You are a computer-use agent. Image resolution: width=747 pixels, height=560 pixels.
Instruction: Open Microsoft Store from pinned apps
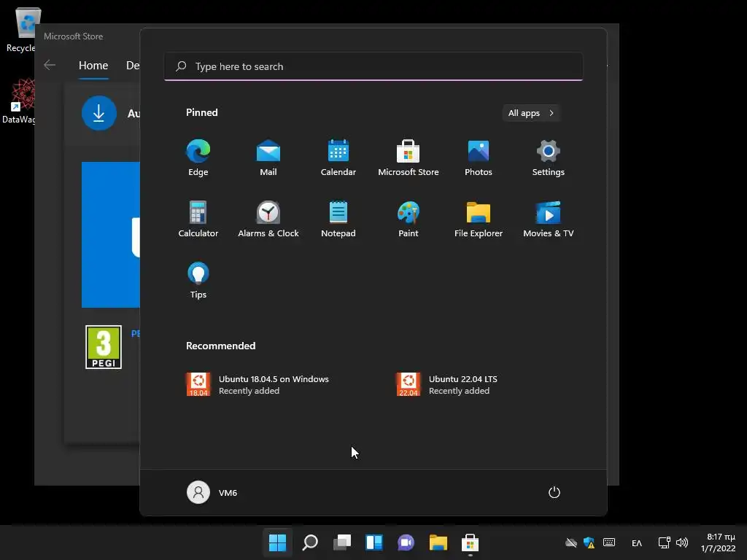(x=409, y=158)
